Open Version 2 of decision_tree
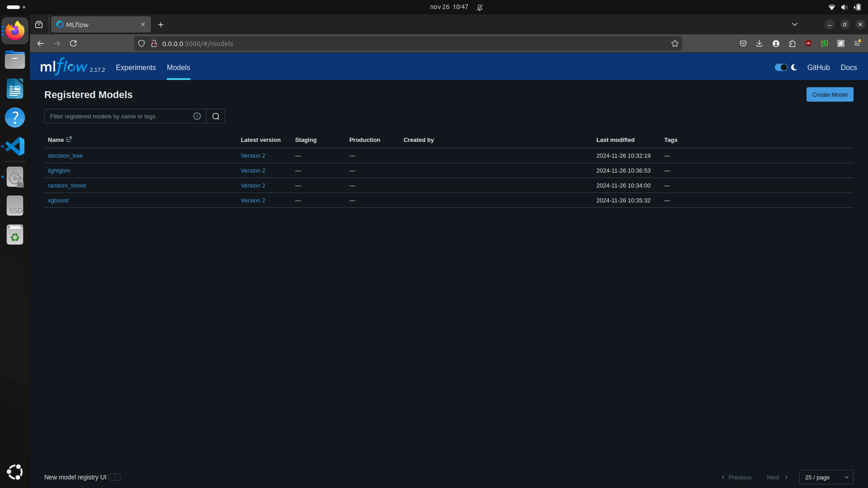Screen dimensions: 868x488 click(x=253, y=155)
